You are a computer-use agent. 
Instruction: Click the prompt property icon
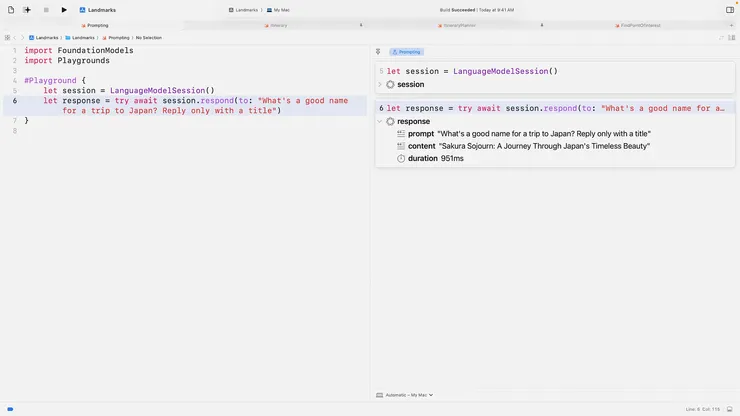[401, 134]
